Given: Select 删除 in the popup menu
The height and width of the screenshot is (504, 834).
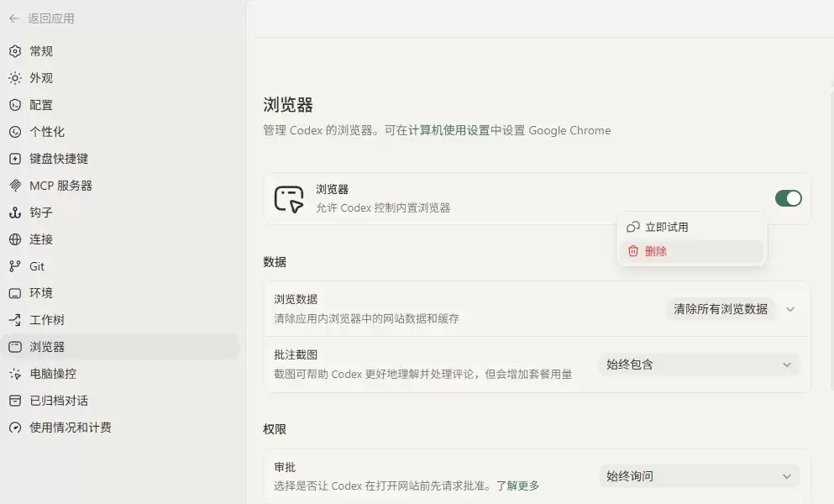Looking at the screenshot, I should [691, 251].
